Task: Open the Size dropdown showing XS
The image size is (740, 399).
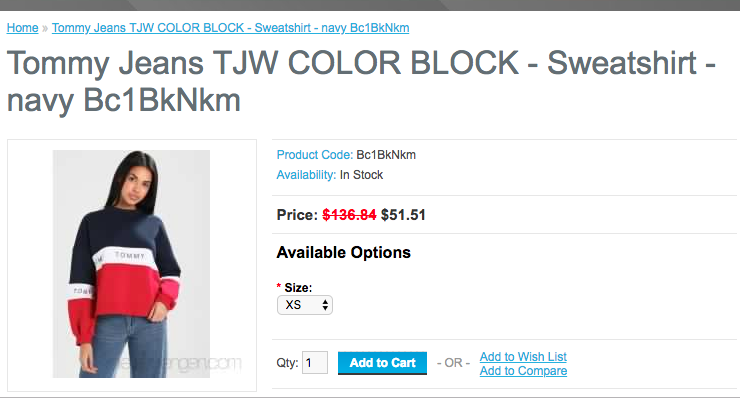Action: [x=305, y=305]
